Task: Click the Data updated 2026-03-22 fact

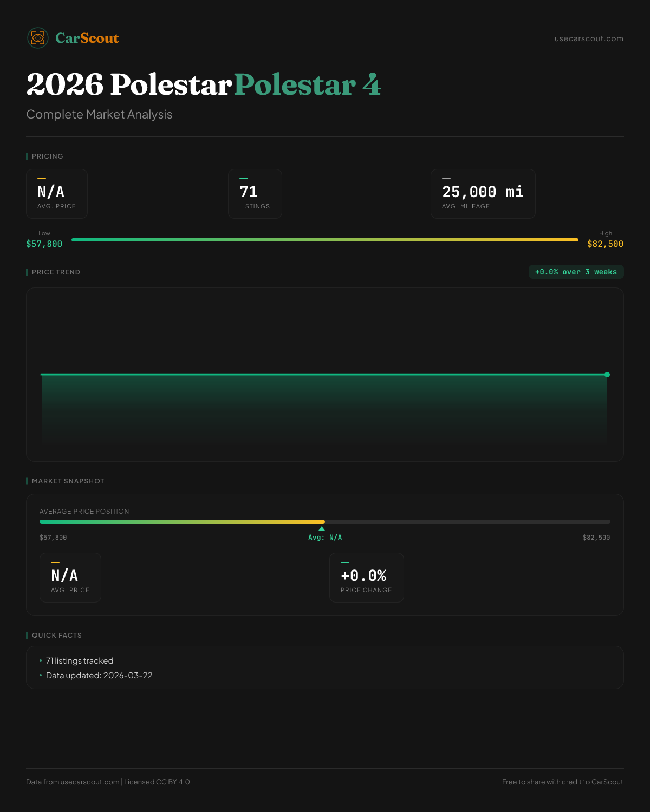Action: [x=99, y=676]
